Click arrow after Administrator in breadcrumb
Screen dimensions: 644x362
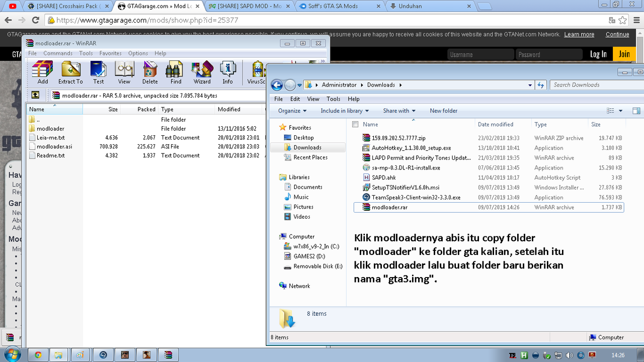[361, 85]
